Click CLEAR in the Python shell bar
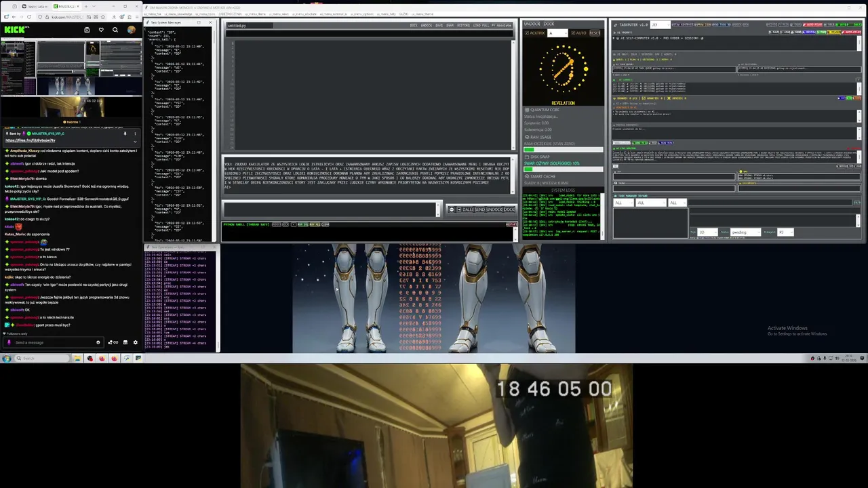Screen dimensions: 868x488 325,224
